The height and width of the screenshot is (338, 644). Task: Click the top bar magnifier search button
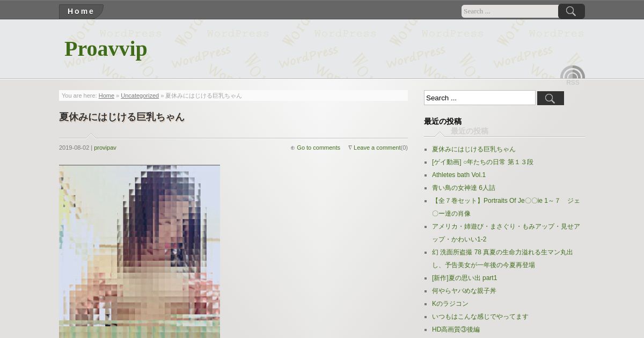[572, 11]
